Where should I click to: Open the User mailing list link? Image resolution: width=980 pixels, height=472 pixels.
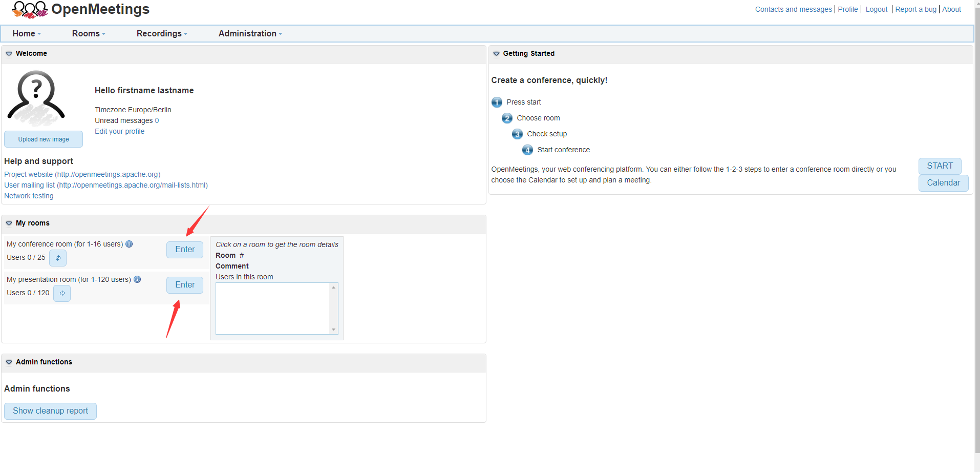coord(106,185)
